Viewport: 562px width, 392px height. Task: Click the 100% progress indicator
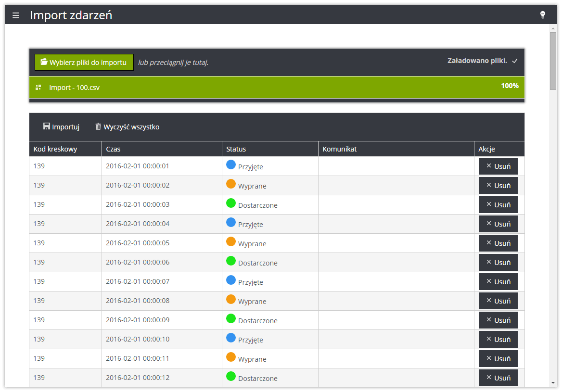[510, 86]
